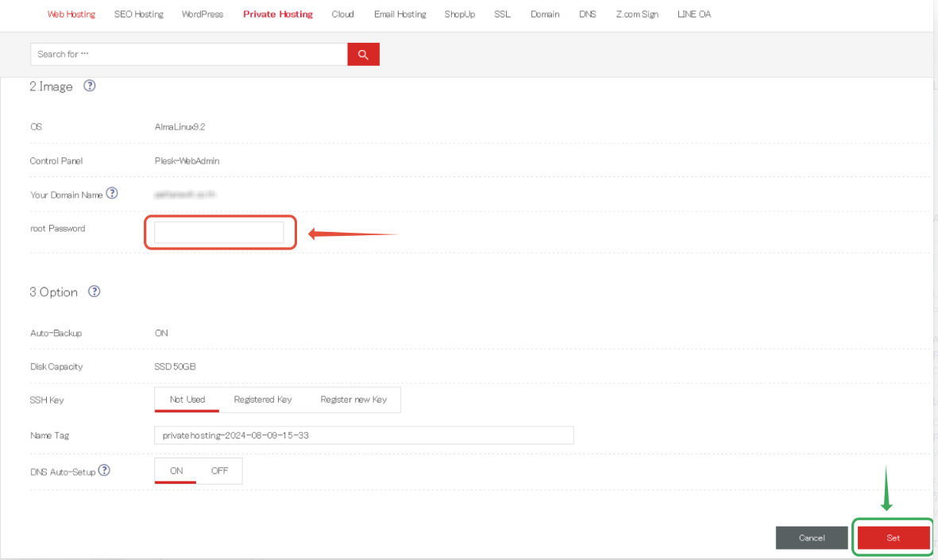The image size is (938, 560).
Task: Open the Web Hosting menu
Action: point(71,14)
